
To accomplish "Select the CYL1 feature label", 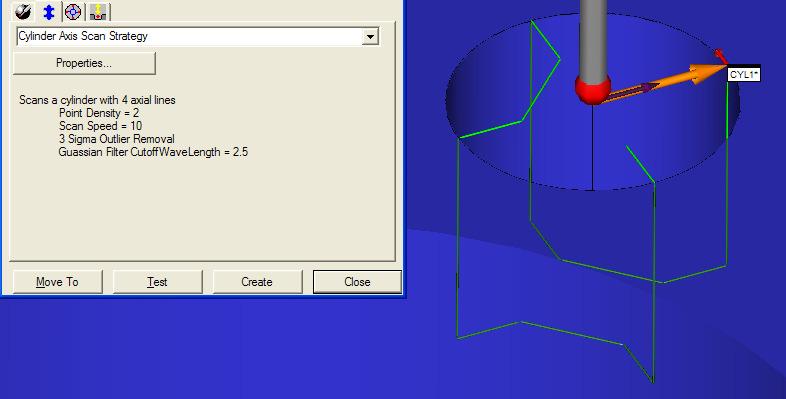I will (x=744, y=75).
